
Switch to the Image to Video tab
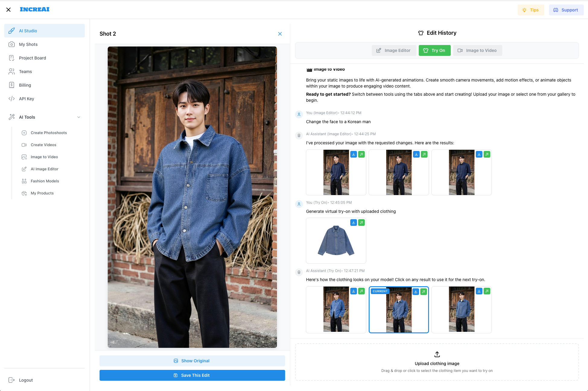pos(477,50)
